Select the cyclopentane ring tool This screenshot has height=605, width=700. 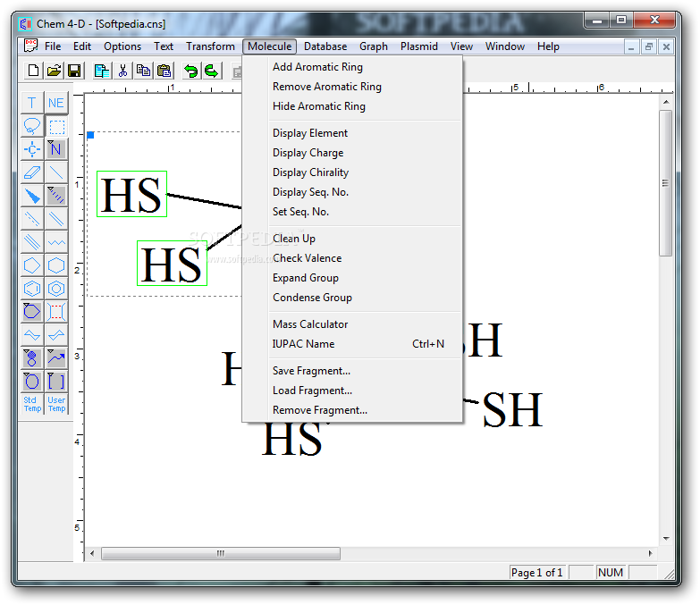point(32,265)
